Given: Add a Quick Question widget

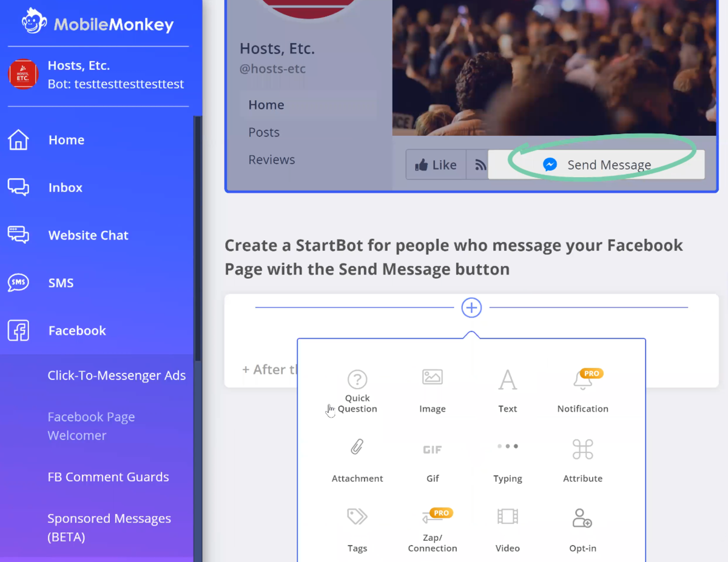Looking at the screenshot, I should coord(357,392).
